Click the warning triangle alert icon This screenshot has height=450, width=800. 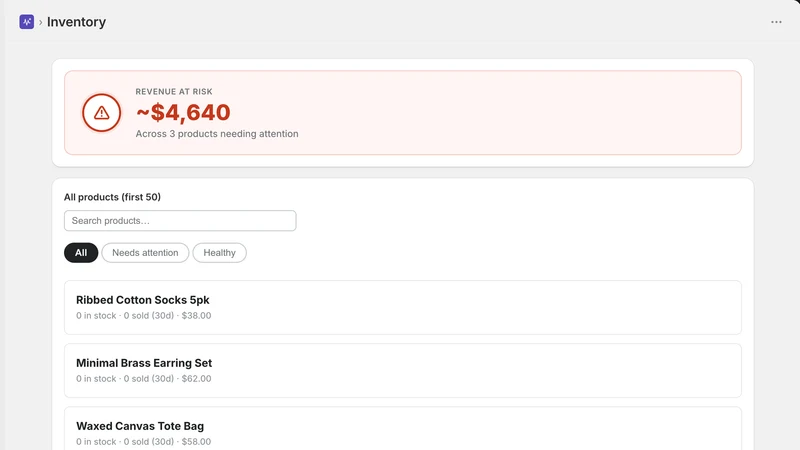[102, 113]
